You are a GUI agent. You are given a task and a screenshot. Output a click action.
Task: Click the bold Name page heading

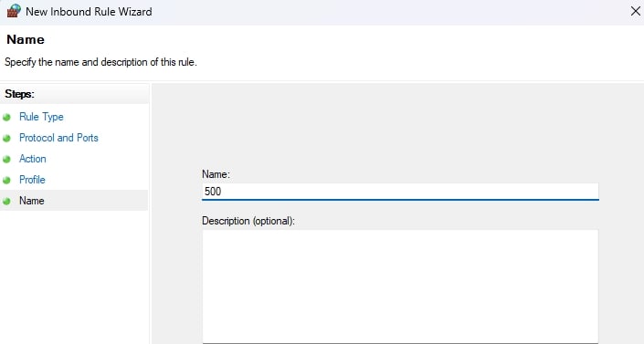pos(26,39)
